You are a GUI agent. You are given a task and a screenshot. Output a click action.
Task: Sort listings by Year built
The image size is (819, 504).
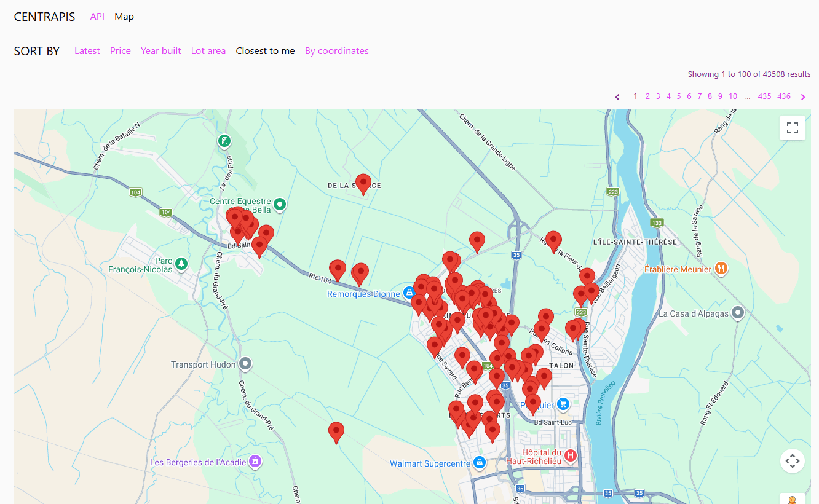(x=160, y=51)
